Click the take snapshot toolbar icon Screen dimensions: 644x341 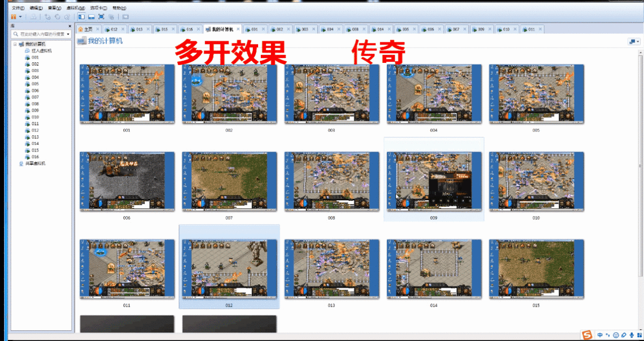click(x=48, y=17)
